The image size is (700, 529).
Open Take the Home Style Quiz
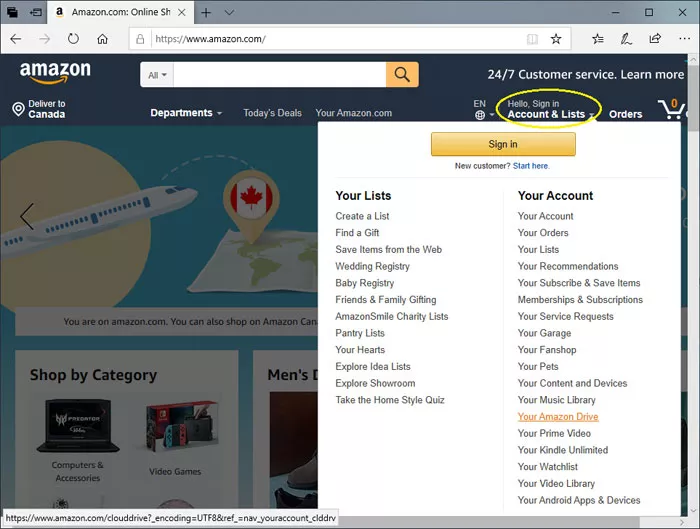coord(390,400)
